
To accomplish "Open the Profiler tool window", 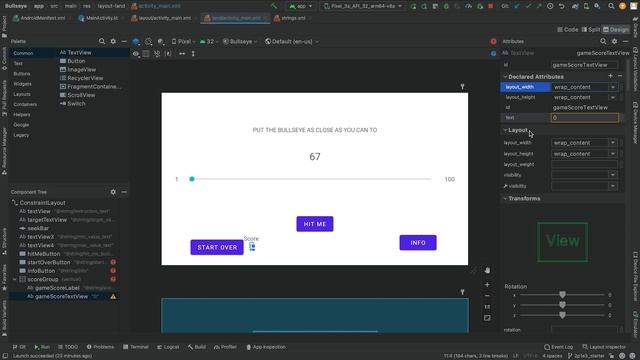I will click(x=225, y=347).
